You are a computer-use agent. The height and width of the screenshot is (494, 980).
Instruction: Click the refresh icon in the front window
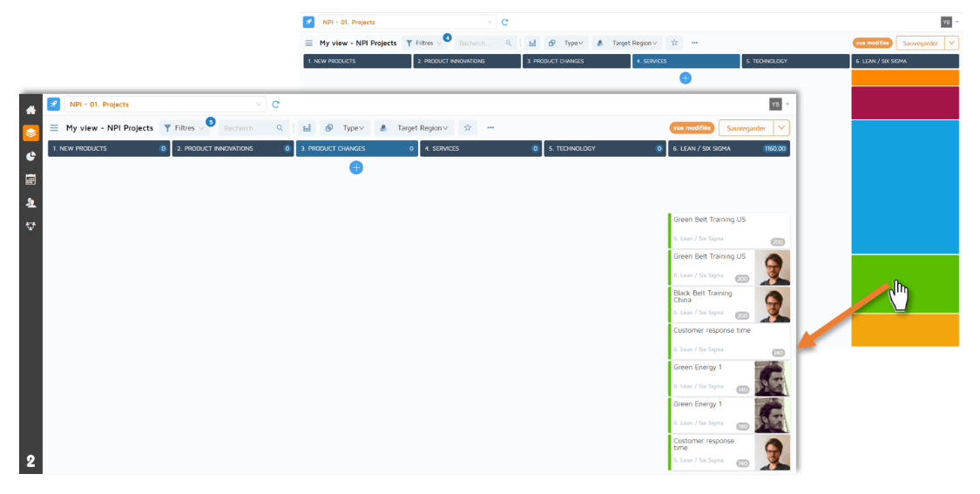pyautogui.click(x=276, y=105)
